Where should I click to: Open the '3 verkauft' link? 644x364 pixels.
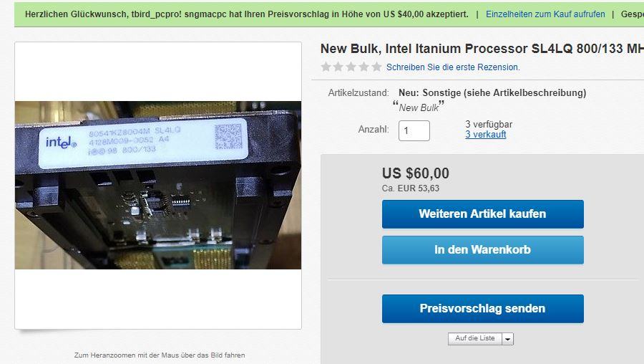point(485,135)
